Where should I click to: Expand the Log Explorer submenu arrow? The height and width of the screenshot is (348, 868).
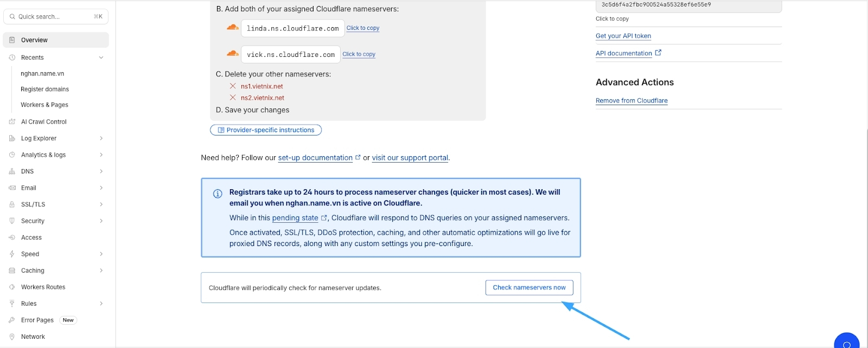click(101, 138)
